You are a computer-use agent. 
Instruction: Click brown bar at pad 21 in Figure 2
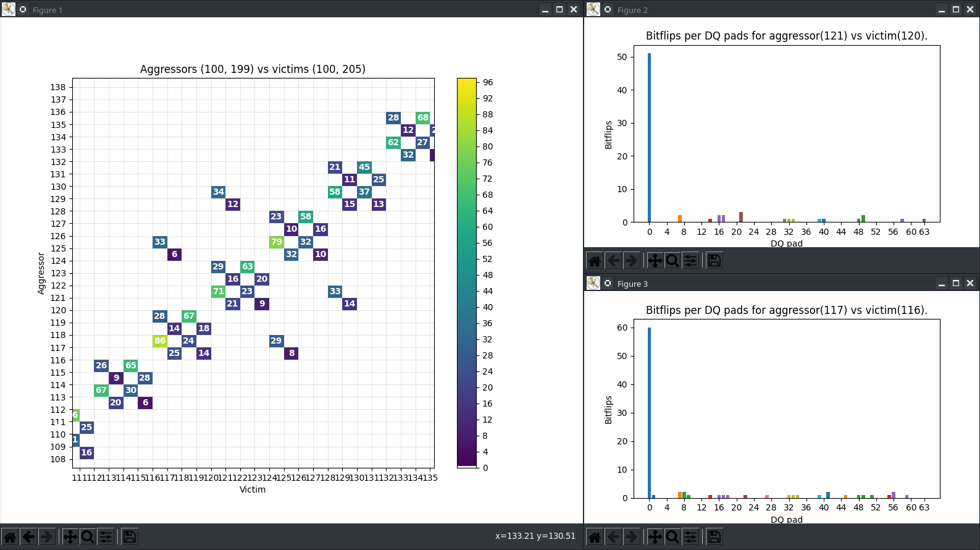point(741,217)
